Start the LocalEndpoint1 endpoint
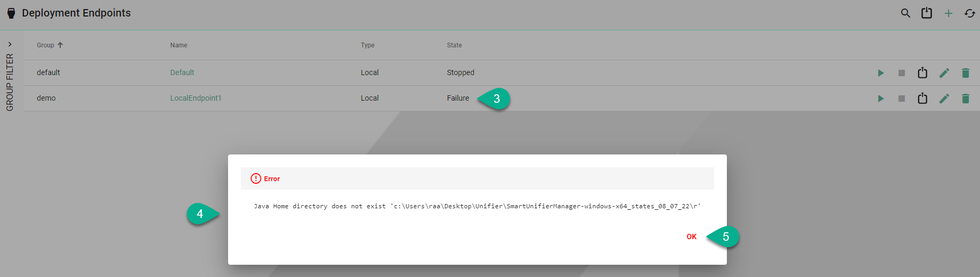This screenshot has width=980, height=277. point(881,99)
